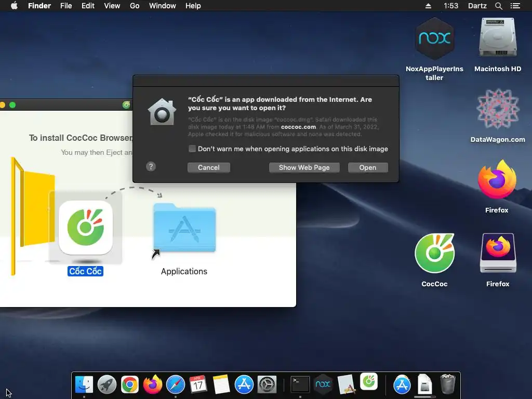Screen dimensions: 532x399
Task: Open the App Store beside System Preferences in the Dock
Action: (x=244, y=385)
